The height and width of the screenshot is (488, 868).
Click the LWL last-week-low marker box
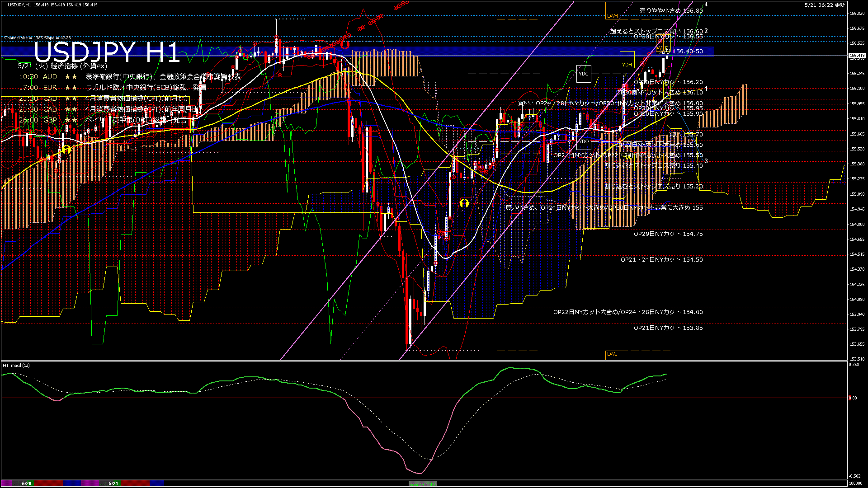coord(613,355)
